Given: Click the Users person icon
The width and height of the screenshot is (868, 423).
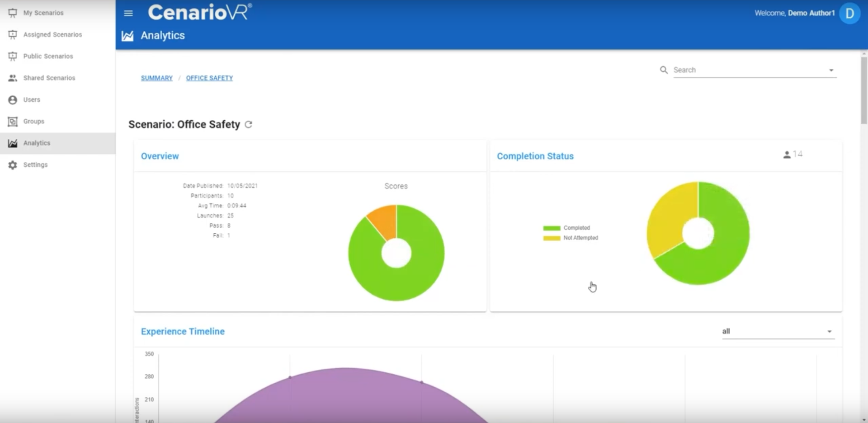Looking at the screenshot, I should (13, 100).
